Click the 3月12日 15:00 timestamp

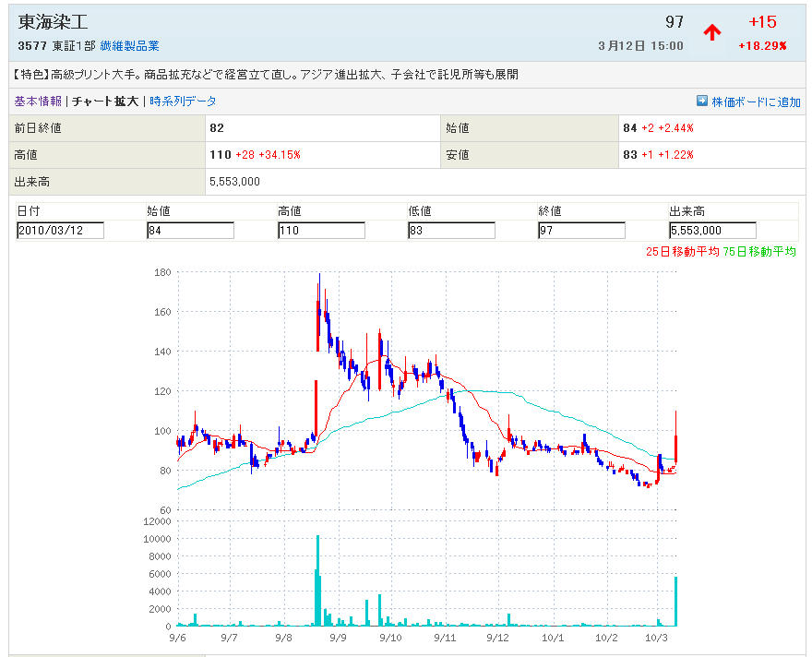(x=640, y=46)
